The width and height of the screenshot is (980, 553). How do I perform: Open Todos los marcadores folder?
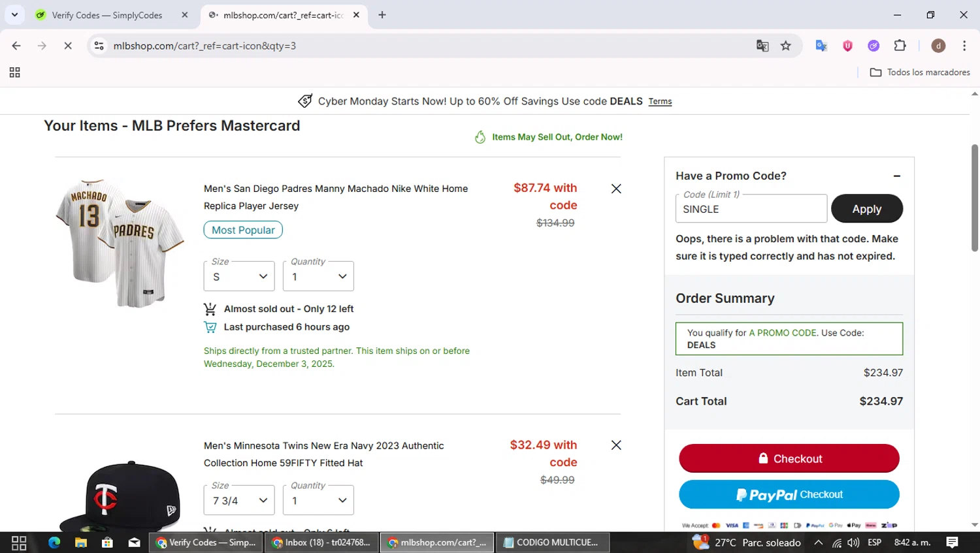pos(920,72)
